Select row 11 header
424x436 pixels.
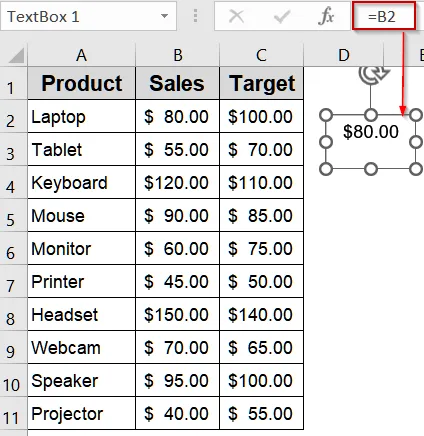coord(13,413)
